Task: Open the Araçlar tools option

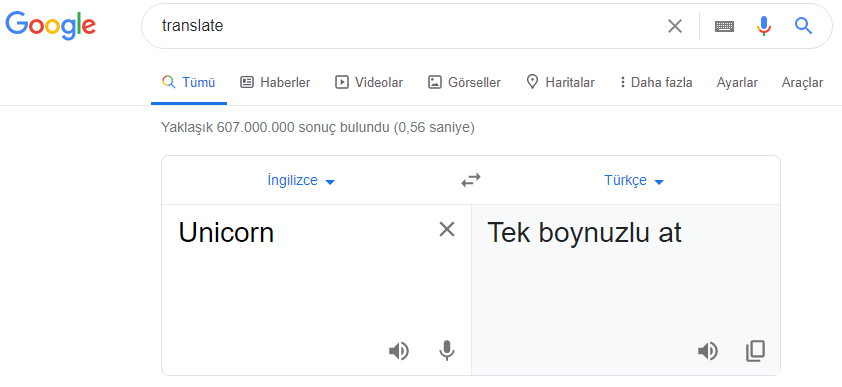Action: tap(802, 83)
